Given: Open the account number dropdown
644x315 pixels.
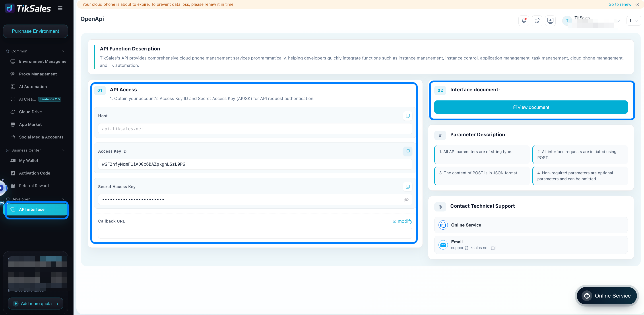Looking at the screenshot, I should point(634,21).
